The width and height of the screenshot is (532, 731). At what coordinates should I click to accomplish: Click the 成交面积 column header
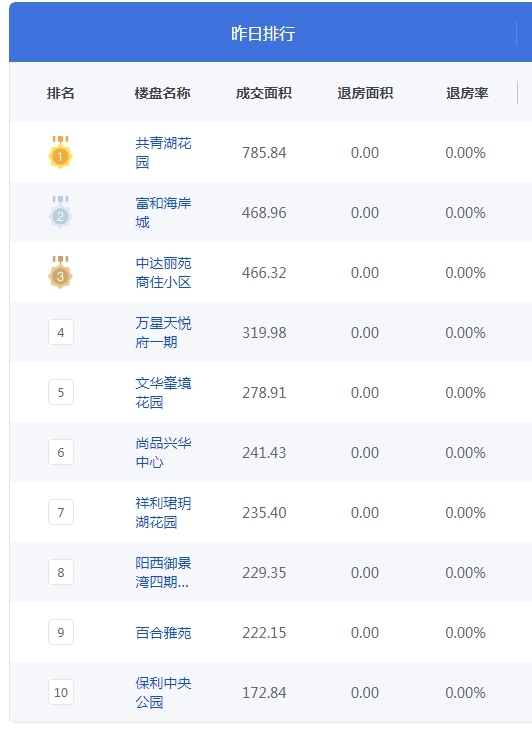264,93
